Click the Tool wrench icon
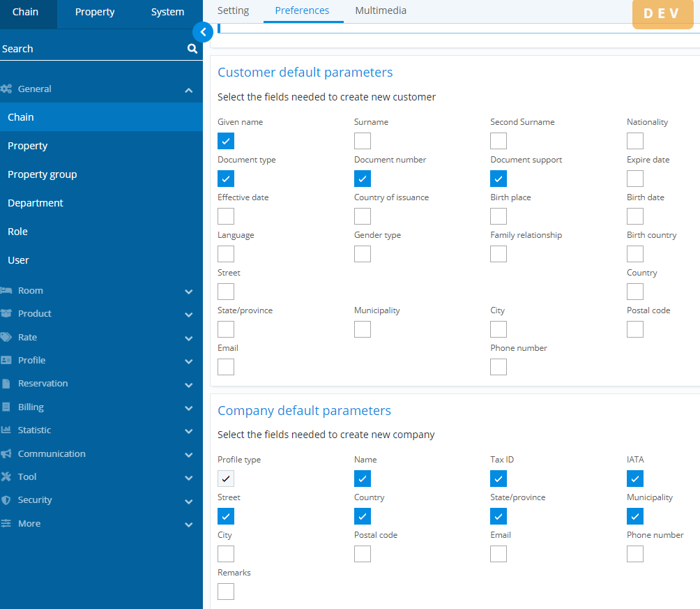 tap(6, 476)
